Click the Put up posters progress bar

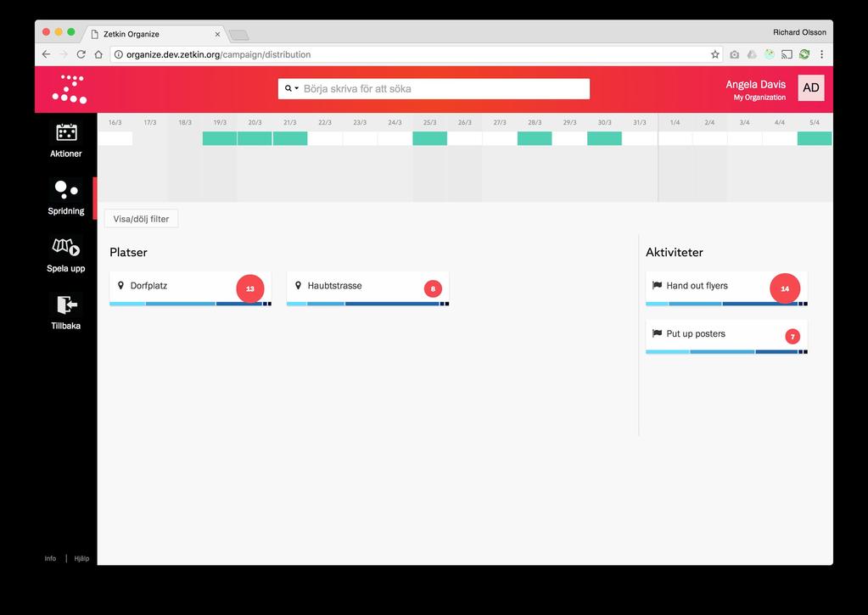coord(726,352)
